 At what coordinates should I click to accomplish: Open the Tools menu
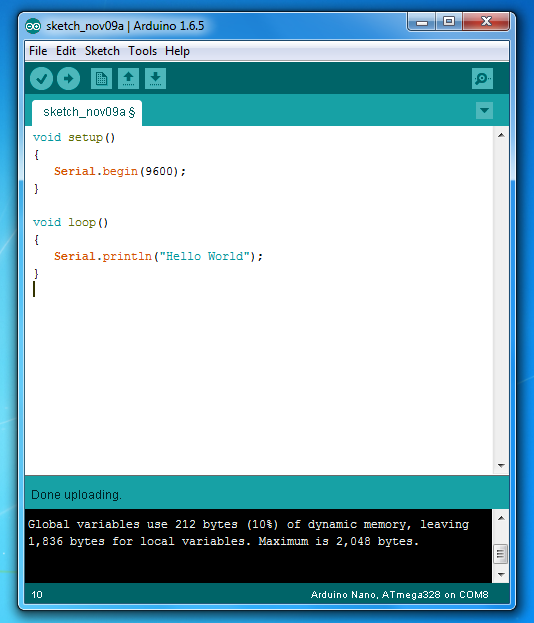pos(142,51)
